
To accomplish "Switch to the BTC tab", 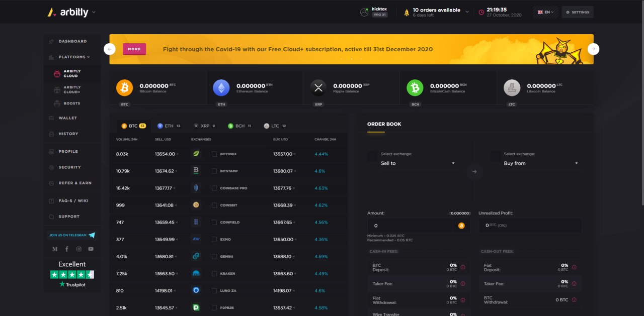I will (x=133, y=126).
